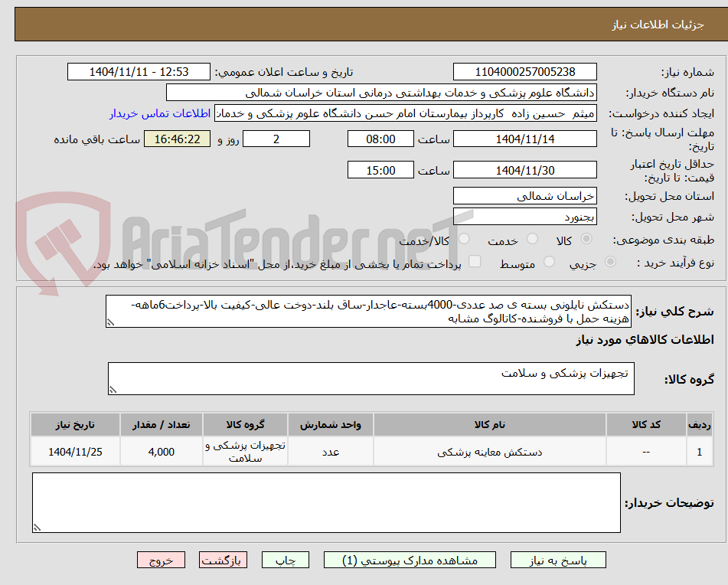Click the گروه کالا textarea
The height and width of the screenshot is (585, 728).
(371, 379)
